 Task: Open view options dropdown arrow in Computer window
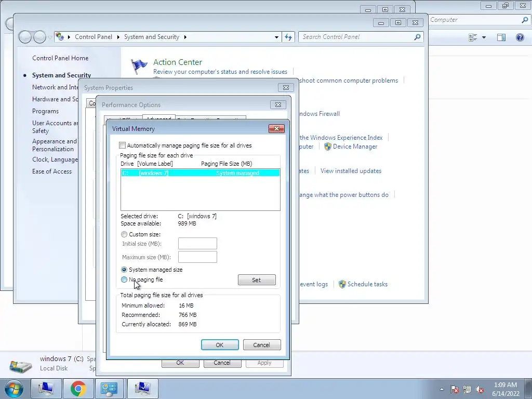point(484,37)
